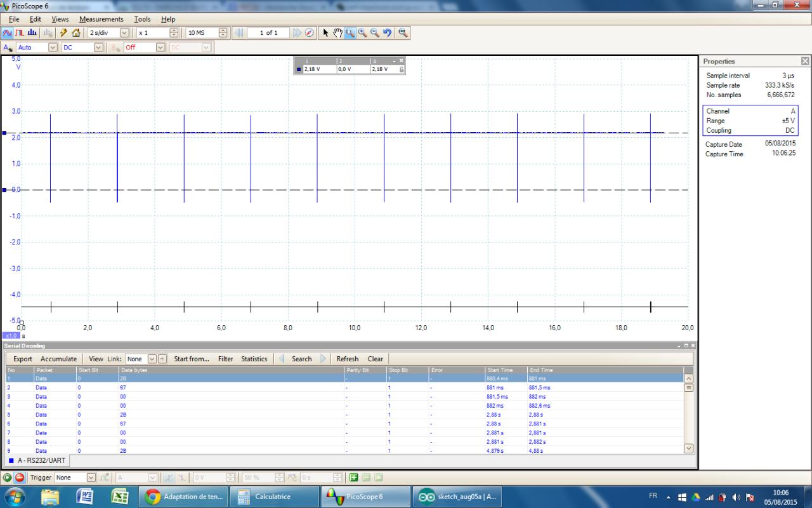Click the Zoom Out magnifier
Viewport: 812px width, 508px height.
click(375, 32)
